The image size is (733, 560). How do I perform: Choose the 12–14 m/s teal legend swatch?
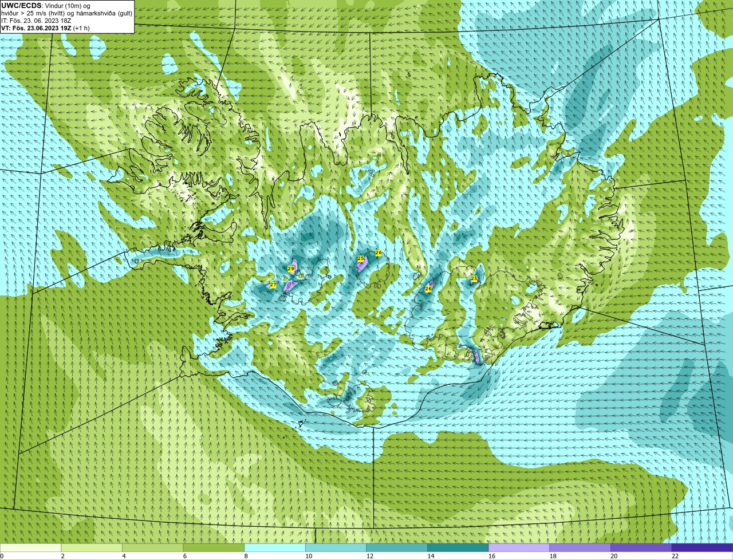(x=397, y=547)
